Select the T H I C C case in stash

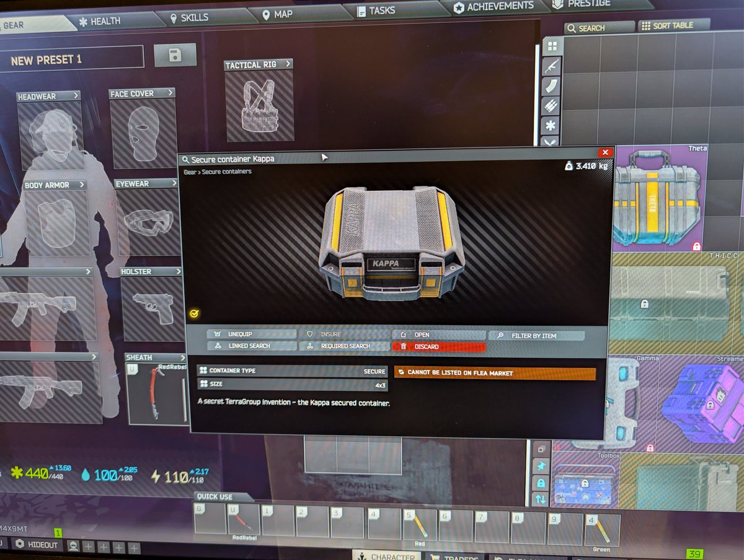click(676, 304)
